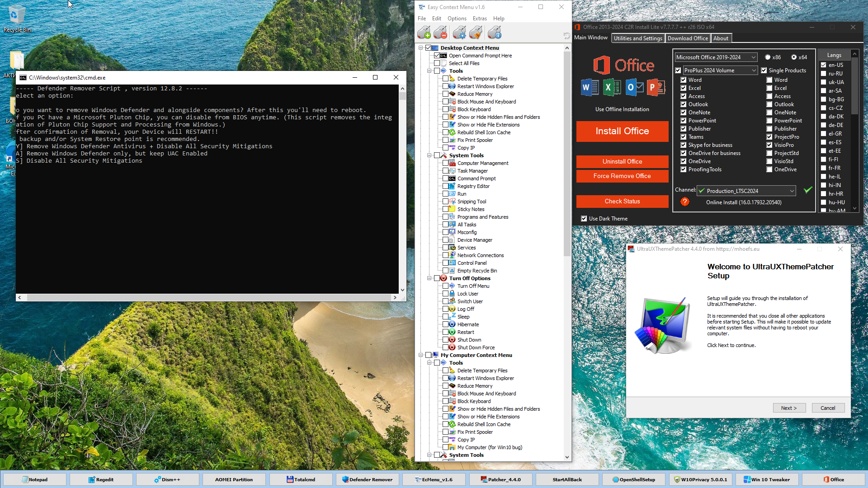
Task: Click the PowerPoint logo in Office installer
Action: pos(656,87)
